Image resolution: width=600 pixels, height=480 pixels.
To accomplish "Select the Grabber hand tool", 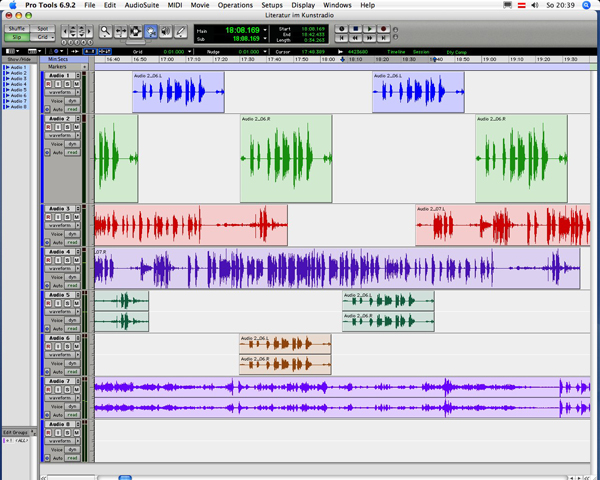I will tap(150, 32).
